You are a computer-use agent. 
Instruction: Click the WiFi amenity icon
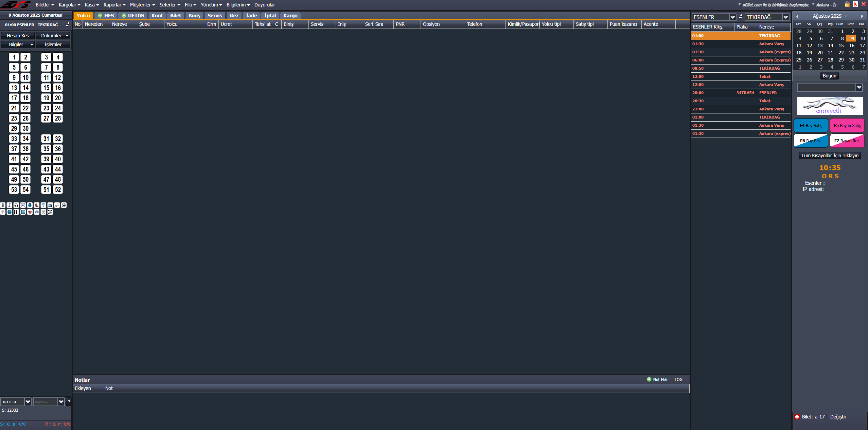pos(43,205)
